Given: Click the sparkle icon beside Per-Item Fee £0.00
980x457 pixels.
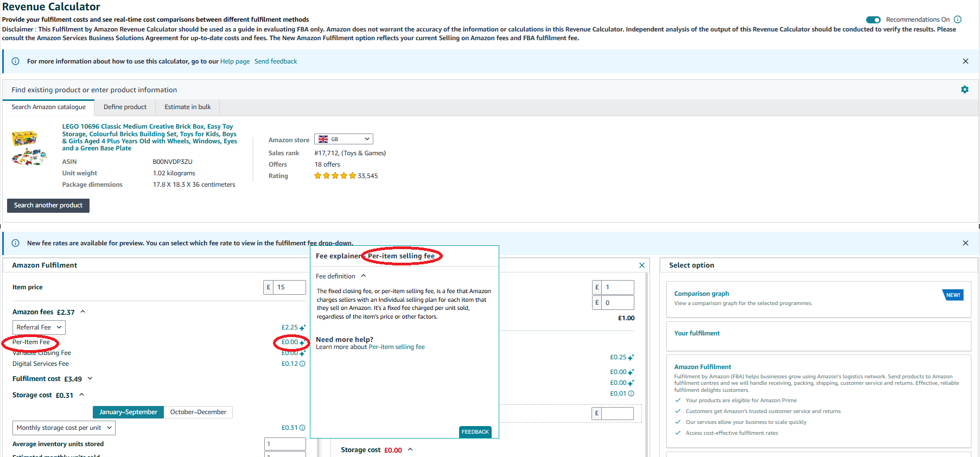Looking at the screenshot, I should coord(302,342).
